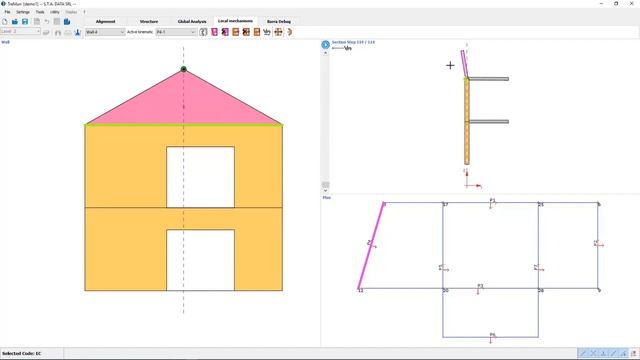Click the gray grid toolbar icon
Image resolution: width=640 pixels, height=360 pixels.
tap(57, 22)
